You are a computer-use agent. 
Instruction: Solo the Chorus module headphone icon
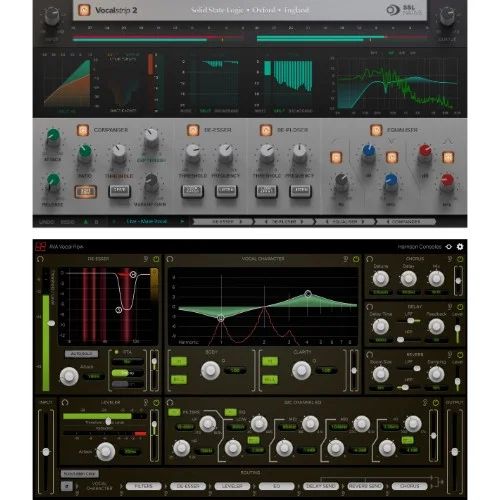click(x=369, y=259)
